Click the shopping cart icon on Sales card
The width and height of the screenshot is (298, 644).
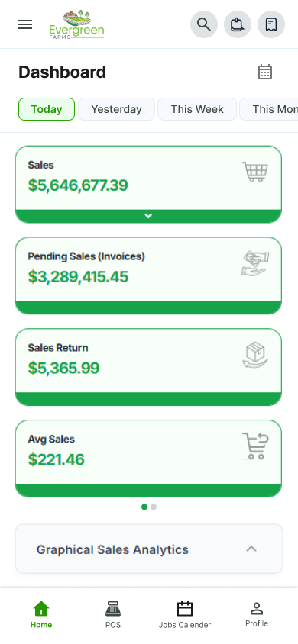coord(255,172)
